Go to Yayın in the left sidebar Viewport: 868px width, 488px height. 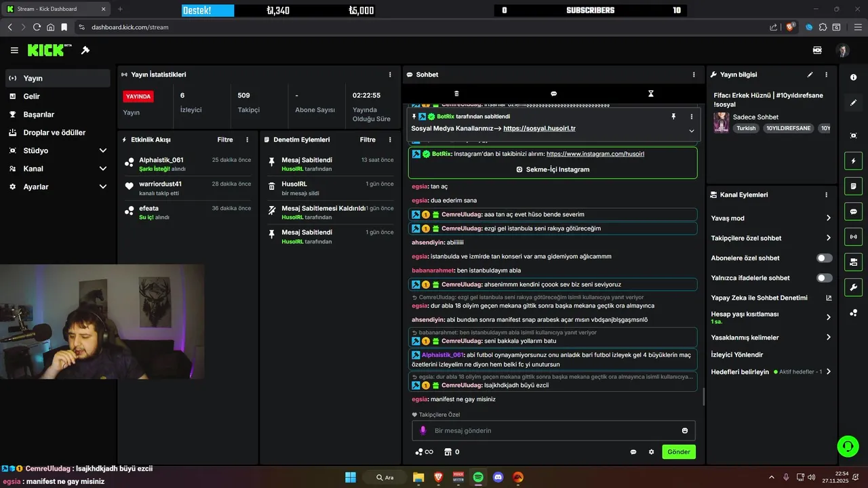pos(57,78)
